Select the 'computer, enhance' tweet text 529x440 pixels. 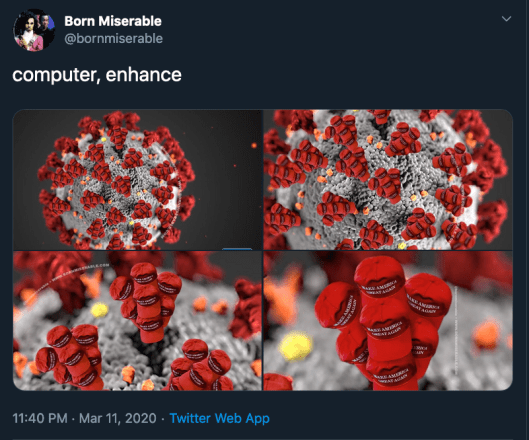(97, 75)
